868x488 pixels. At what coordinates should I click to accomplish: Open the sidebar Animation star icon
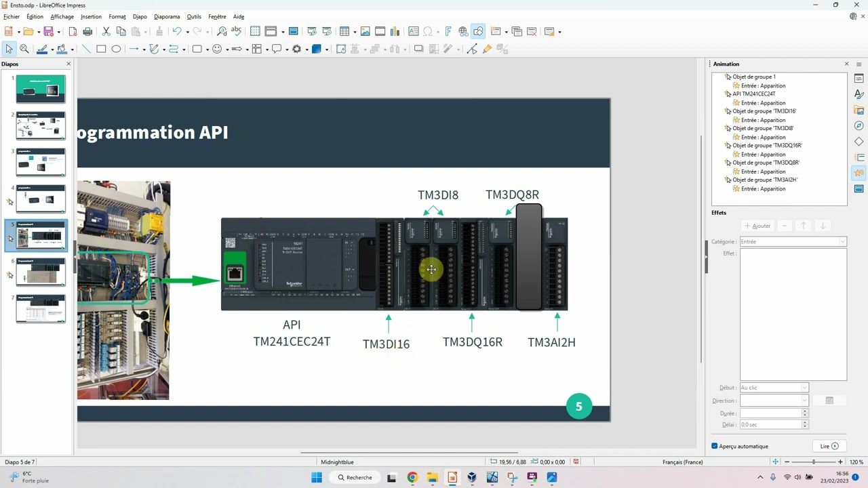pos(859,173)
